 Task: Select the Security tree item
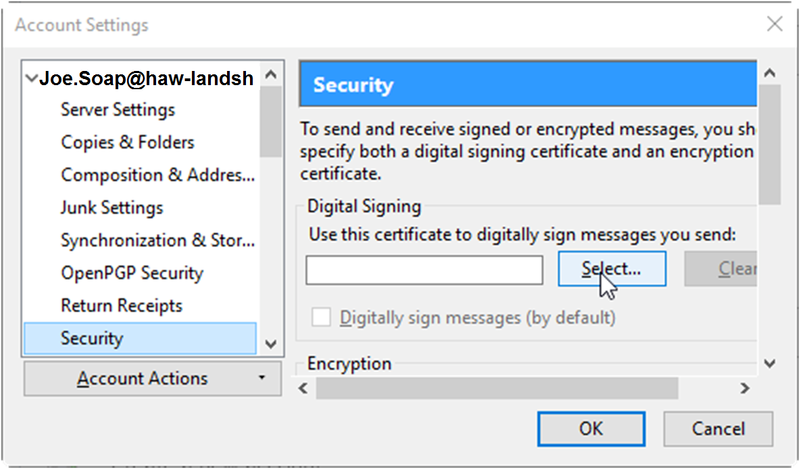coord(92,338)
